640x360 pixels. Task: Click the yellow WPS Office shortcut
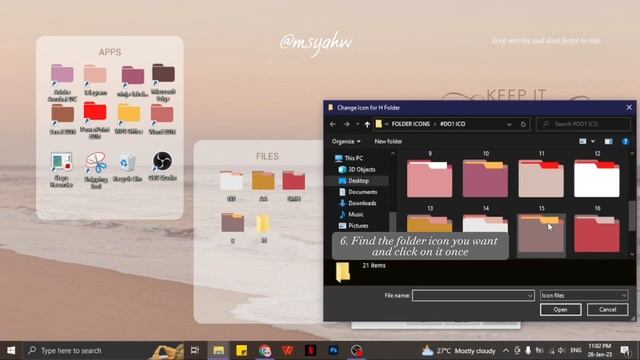(129, 118)
